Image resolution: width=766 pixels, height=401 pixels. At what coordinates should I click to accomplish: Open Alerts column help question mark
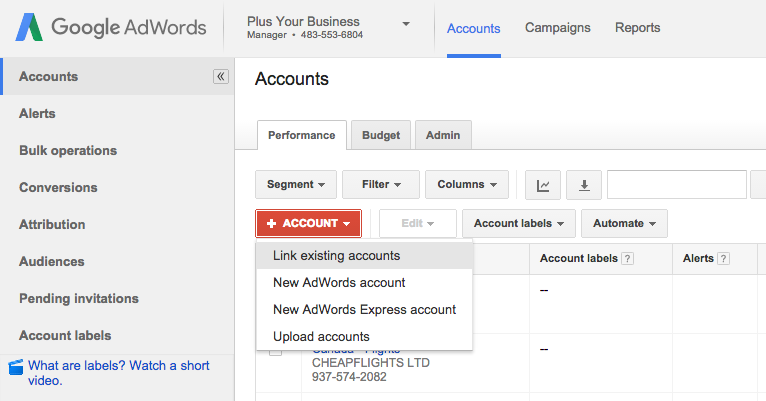tap(723, 259)
